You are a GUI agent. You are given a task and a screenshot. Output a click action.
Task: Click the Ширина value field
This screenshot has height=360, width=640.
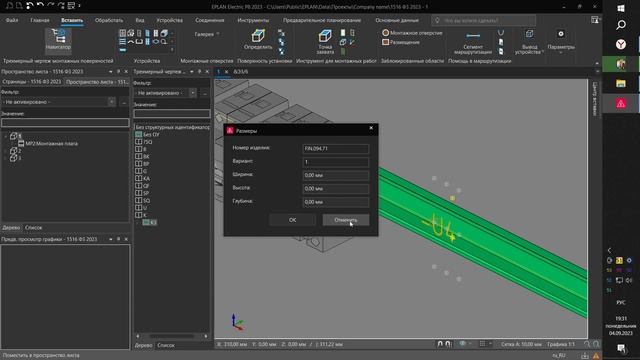[336, 175]
